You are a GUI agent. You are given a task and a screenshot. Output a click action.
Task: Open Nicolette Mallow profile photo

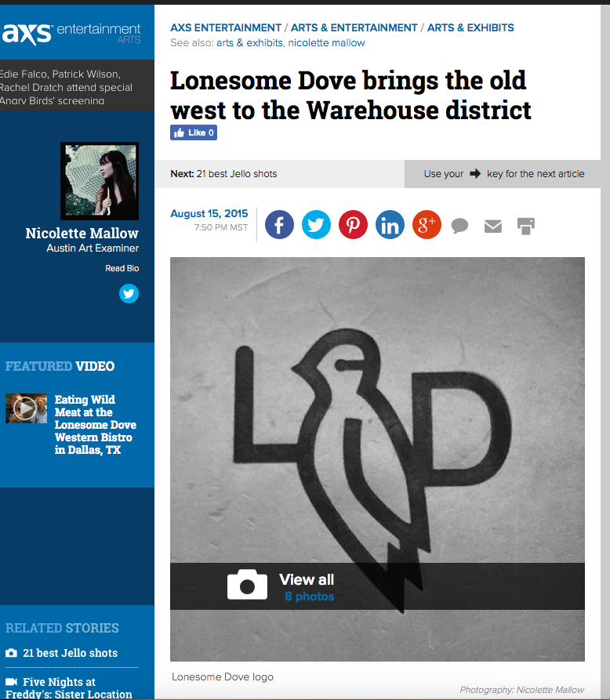[100, 181]
